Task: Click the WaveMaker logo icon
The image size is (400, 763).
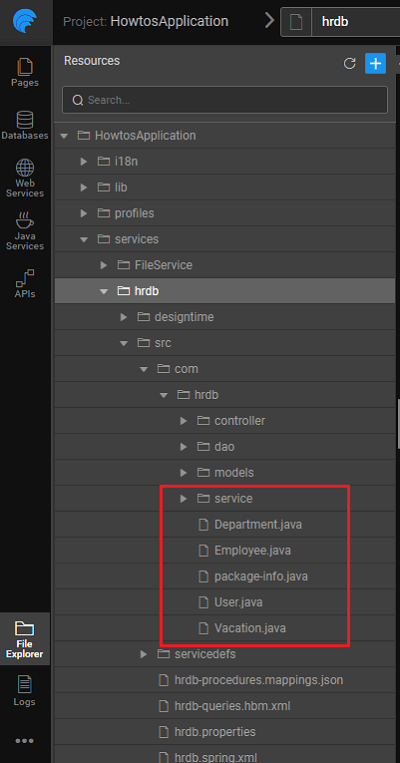Action: coord(24,22)
